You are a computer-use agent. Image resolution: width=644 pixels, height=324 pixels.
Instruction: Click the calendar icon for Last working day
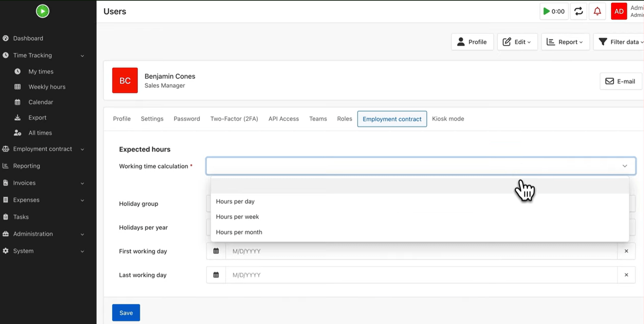point(216,275)
